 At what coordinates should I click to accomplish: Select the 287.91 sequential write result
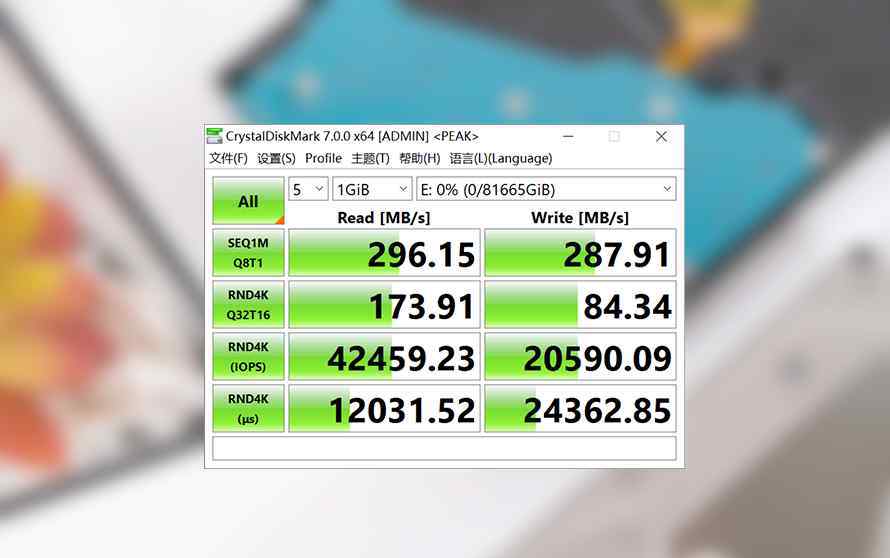pyautogui.click(x=580, y=253)
